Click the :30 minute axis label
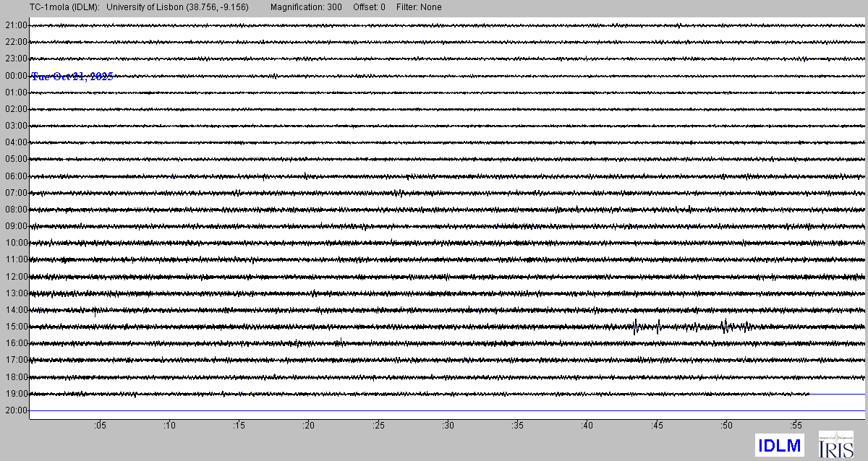The width and height of the screenshot is (868, 461). (x=448, y=426)
